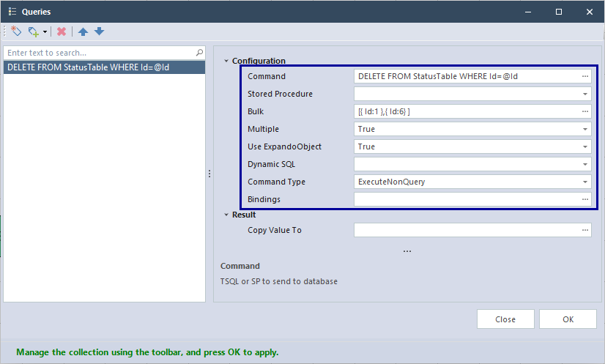Click the Close button
The image size is (605, 364).
(x=505, y=319)
